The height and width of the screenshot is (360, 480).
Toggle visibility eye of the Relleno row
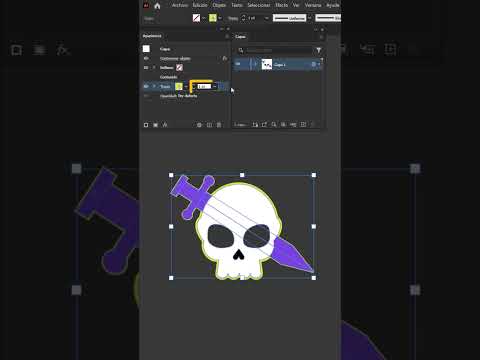[146, 68]
